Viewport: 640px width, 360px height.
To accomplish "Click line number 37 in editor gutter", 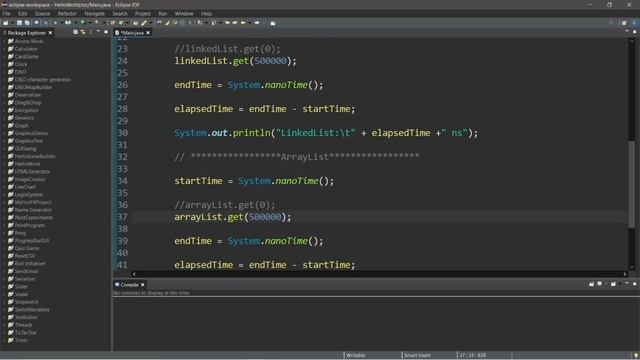I will coord(122,217).
